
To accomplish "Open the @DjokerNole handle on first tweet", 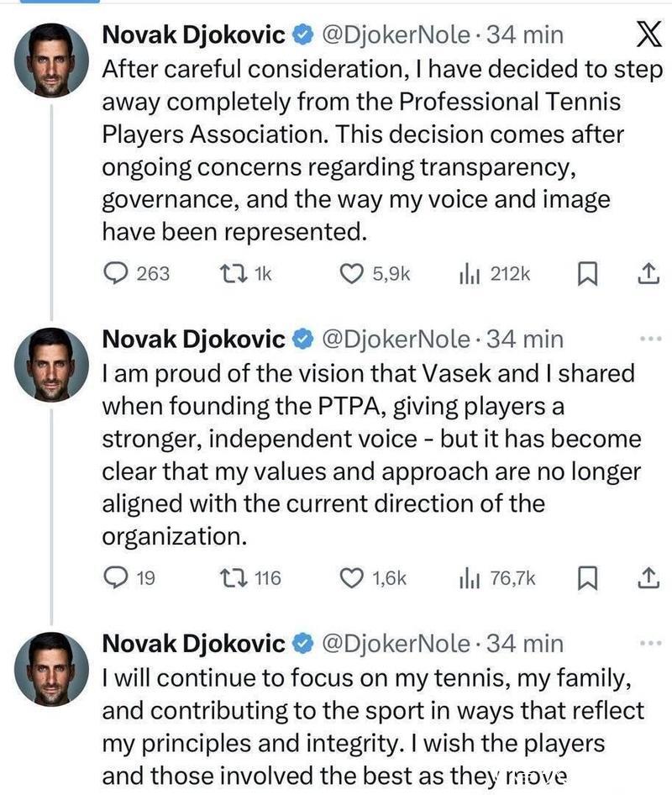I will pos(396,34).
